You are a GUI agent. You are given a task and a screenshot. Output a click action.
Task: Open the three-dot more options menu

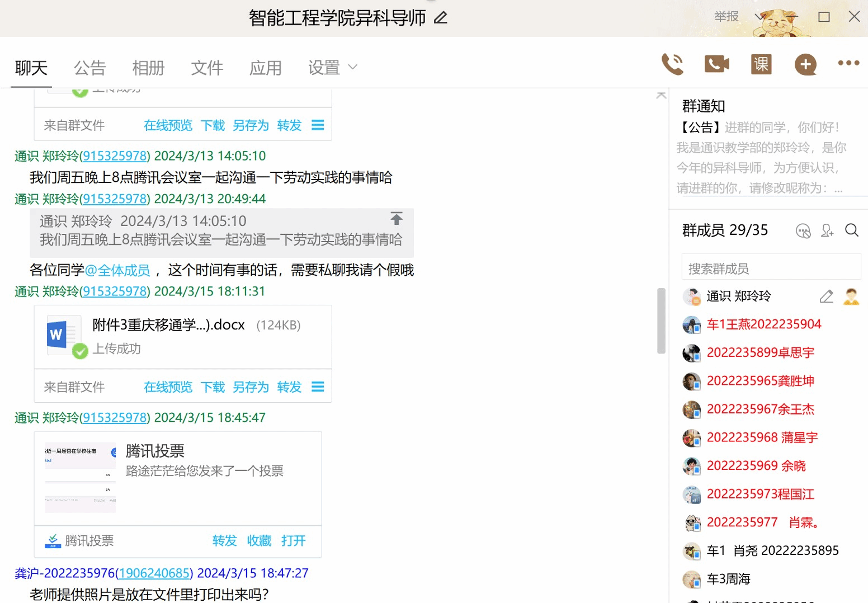(848, 63)
